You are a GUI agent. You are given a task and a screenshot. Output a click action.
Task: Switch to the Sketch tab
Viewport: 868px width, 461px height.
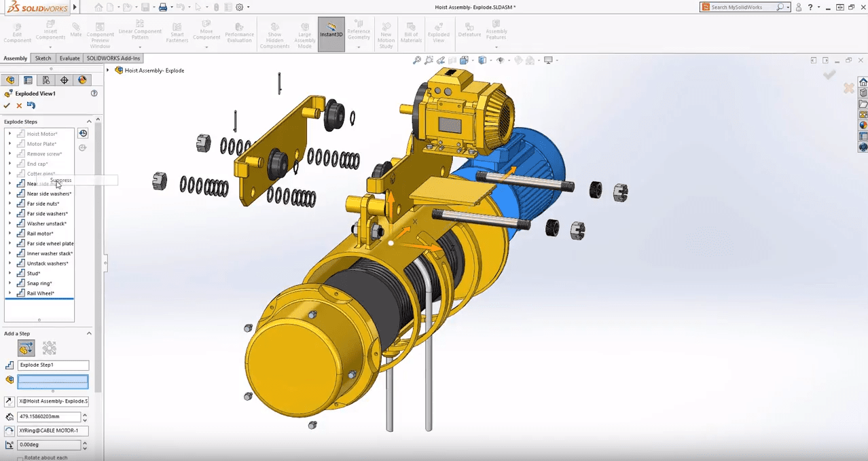43,58
